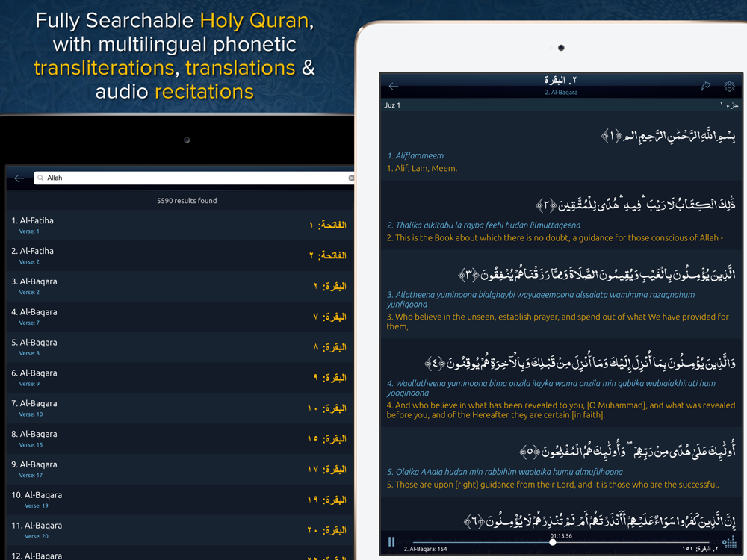
Task: Tap Arabic verse 5 text line
Action: click(627, 450)
